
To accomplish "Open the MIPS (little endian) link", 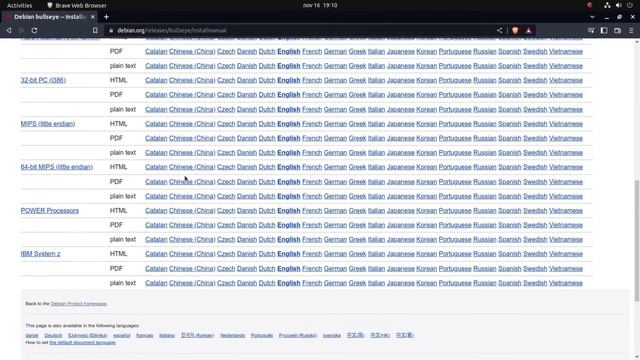I will click(x=48, y=124).
